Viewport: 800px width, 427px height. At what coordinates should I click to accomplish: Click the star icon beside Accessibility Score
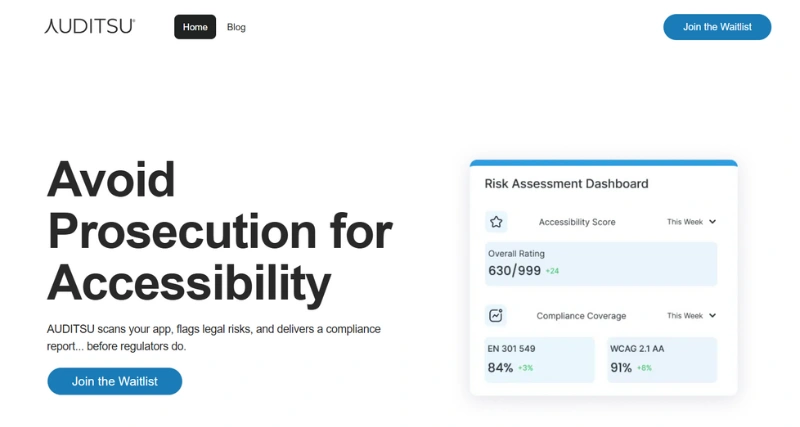496,222
